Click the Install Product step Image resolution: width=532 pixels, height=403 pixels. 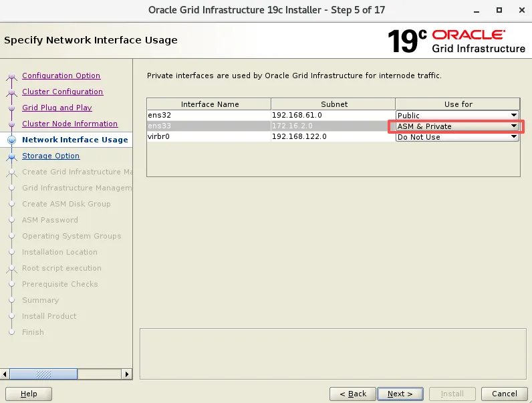49,316
